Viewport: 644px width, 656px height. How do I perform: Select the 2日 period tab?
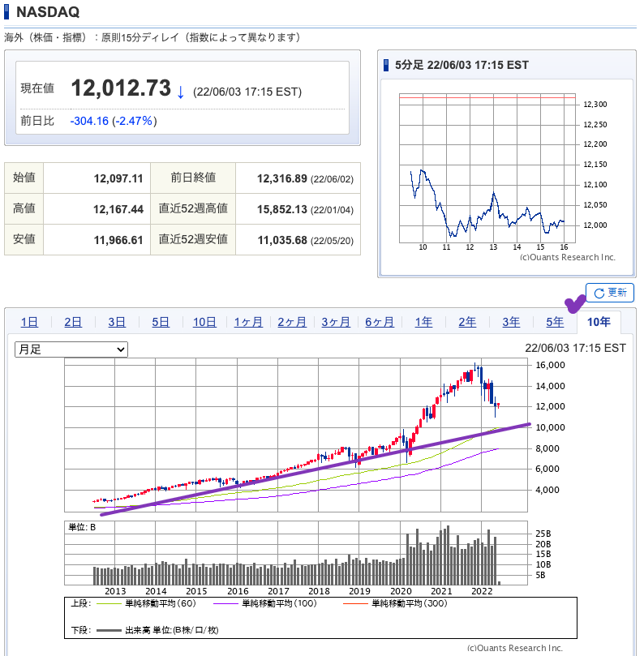coord(73,322)
